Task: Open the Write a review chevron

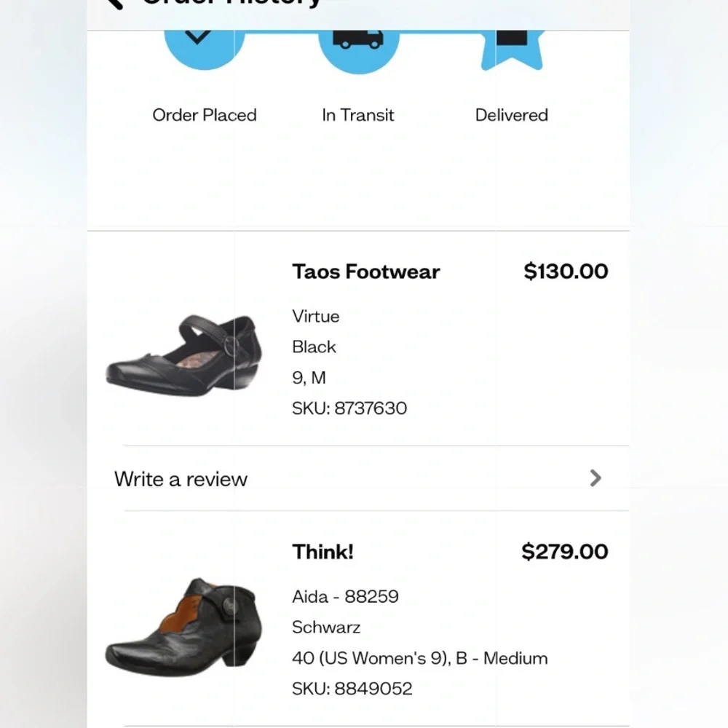Action: 596,478
